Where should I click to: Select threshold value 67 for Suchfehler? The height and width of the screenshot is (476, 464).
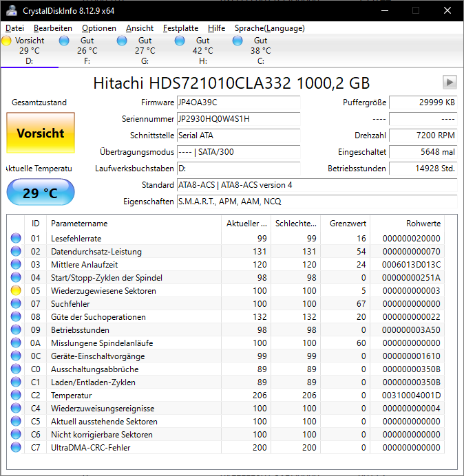[x=361, y=303]
